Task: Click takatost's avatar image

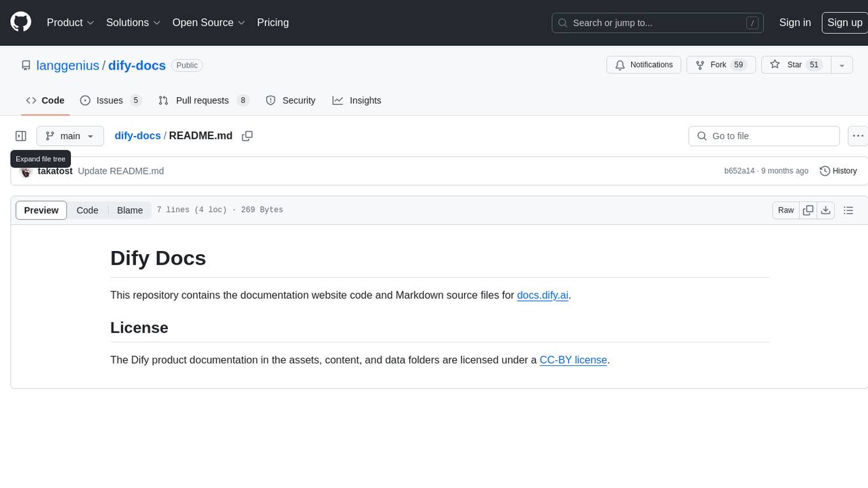Action: (26, 171)
